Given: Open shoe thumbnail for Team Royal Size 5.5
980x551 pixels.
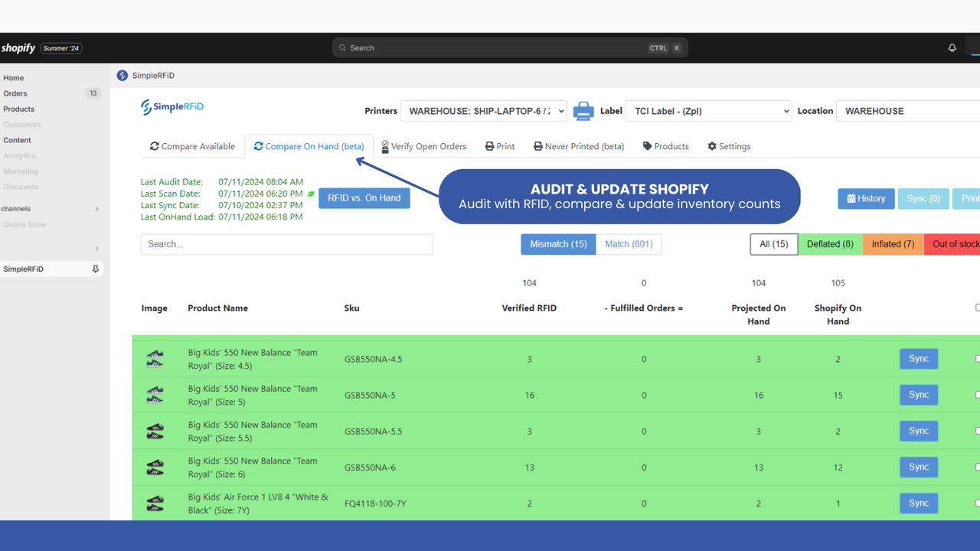Looking at the screenshot, I should 155,431.
